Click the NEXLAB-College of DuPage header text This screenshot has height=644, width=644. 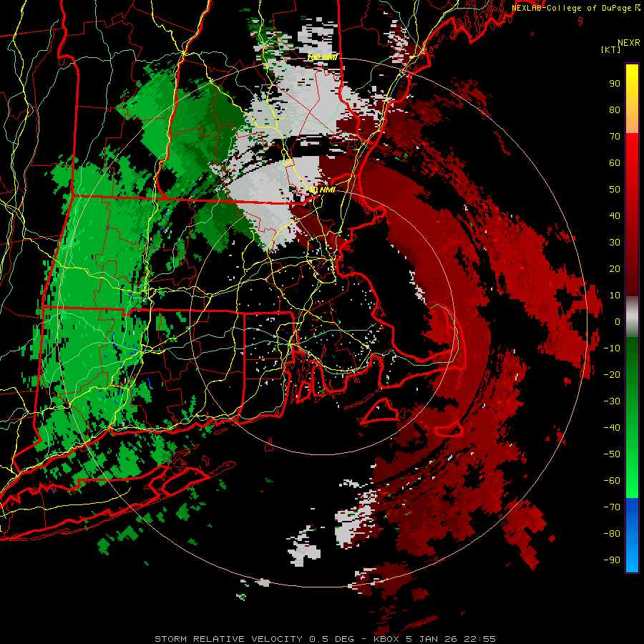[x=572, y=8]
